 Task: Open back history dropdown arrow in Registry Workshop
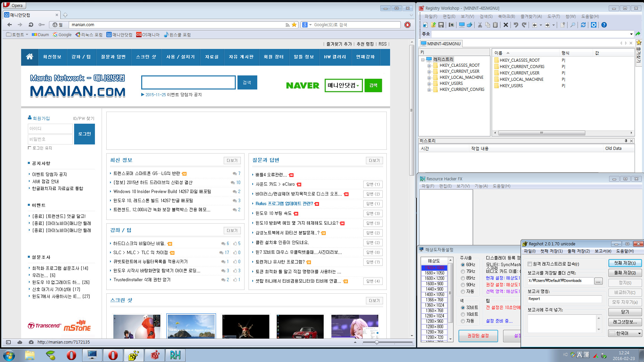point(541,25)
